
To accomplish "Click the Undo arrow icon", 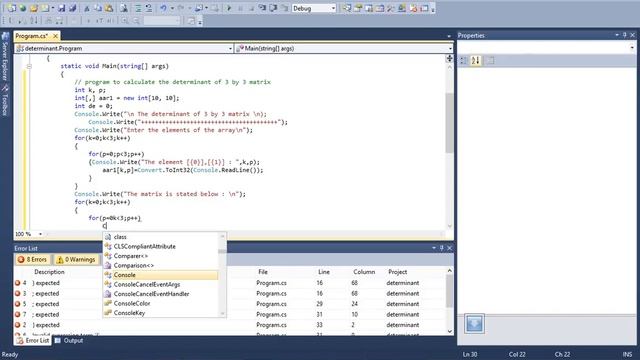I will pyautogui.click(x=163, y=8).
